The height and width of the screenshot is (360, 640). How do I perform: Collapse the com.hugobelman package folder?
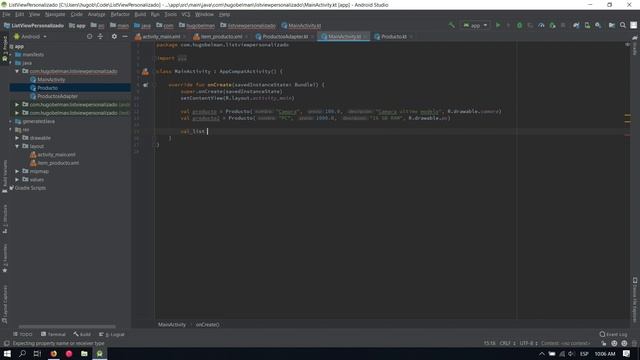pyautogui.click(x=17, y=71)
